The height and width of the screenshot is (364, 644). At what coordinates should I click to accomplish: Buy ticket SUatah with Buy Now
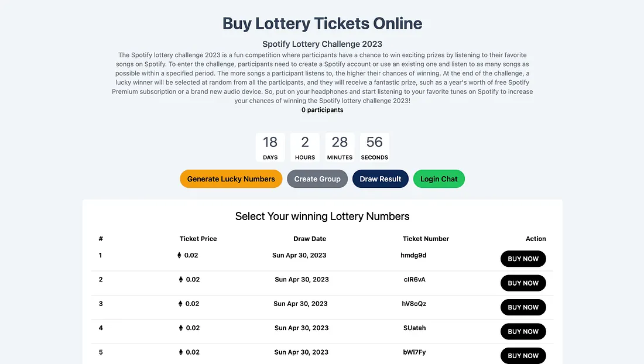tap(523, 331)
